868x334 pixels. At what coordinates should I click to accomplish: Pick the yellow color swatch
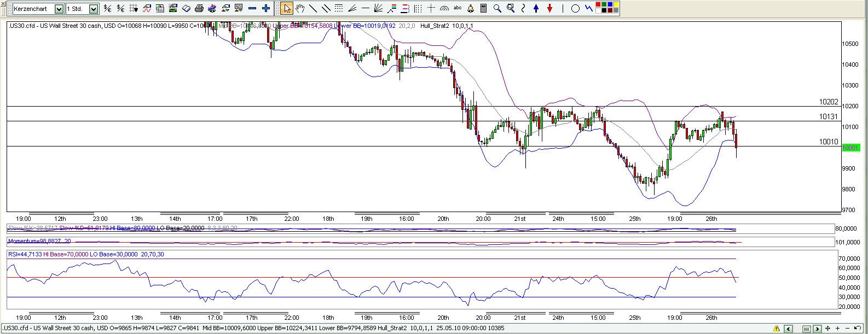pos(616,4)
